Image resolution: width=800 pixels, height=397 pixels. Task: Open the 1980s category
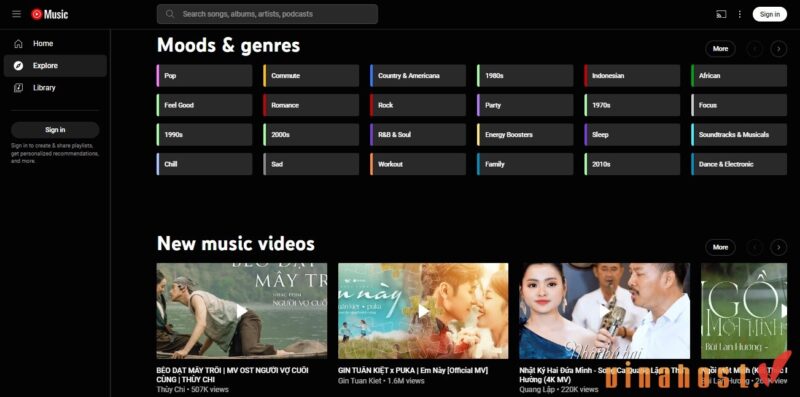(525, 76)
